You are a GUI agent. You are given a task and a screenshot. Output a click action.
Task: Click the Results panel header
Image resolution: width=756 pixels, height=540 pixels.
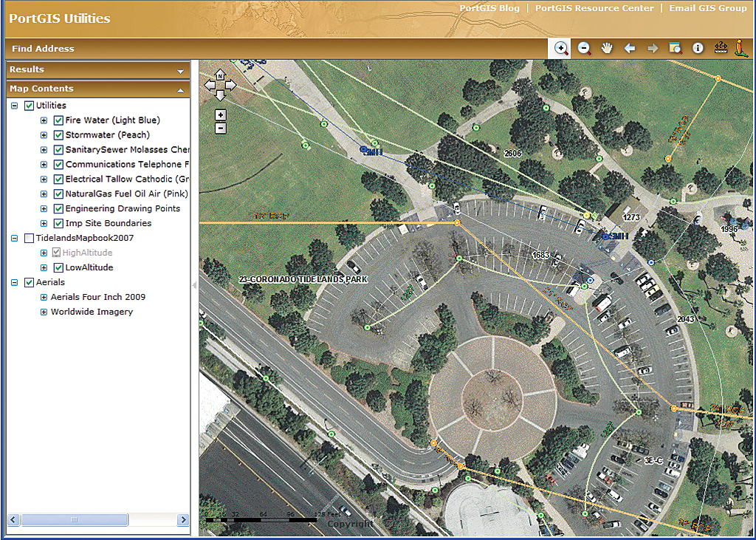[98, 70]
